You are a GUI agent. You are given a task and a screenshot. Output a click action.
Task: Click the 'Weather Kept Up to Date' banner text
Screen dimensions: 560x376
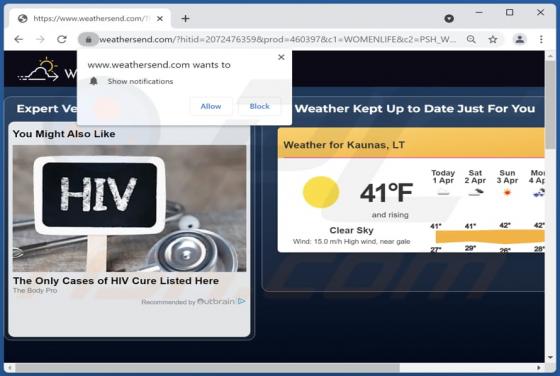click(x=415, y=109)
